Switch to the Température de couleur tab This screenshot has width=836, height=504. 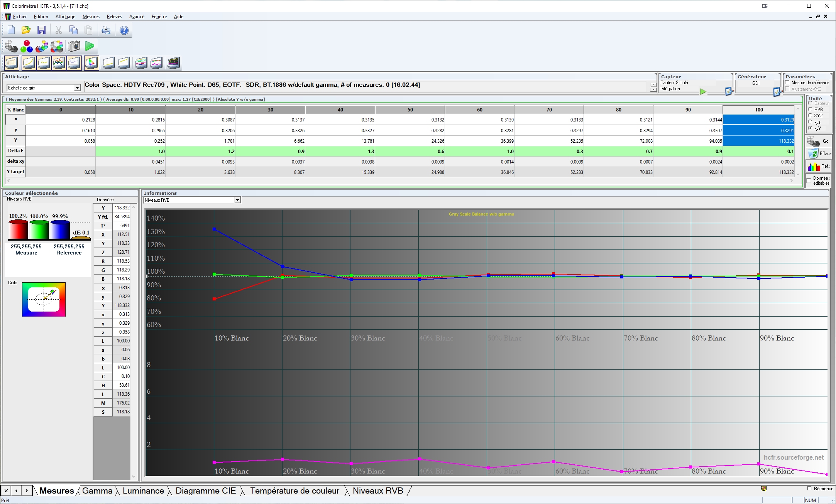tap(294, 491)
